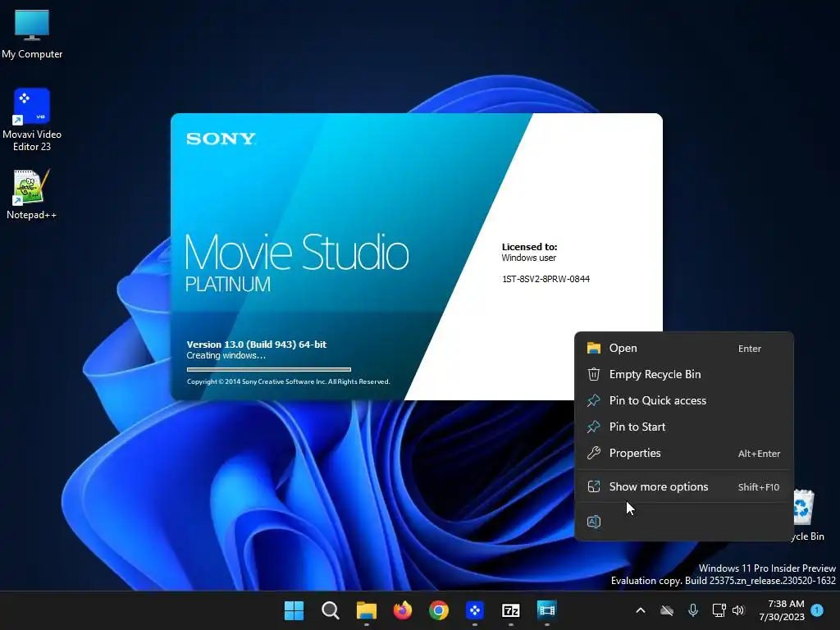Switch to Movie Studio taskbar icon
The height and width of the screenshot is (630, 840).
[x=546, y=610]
